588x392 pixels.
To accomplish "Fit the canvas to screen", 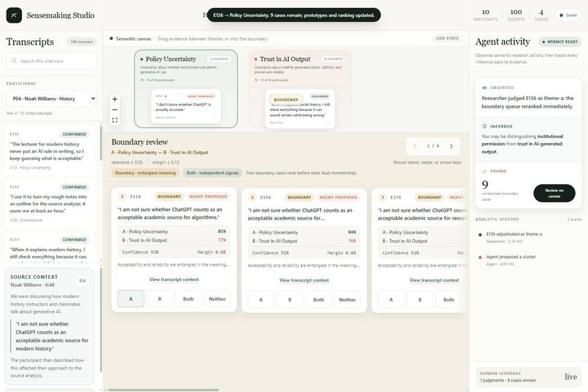I will pos(115,120).
